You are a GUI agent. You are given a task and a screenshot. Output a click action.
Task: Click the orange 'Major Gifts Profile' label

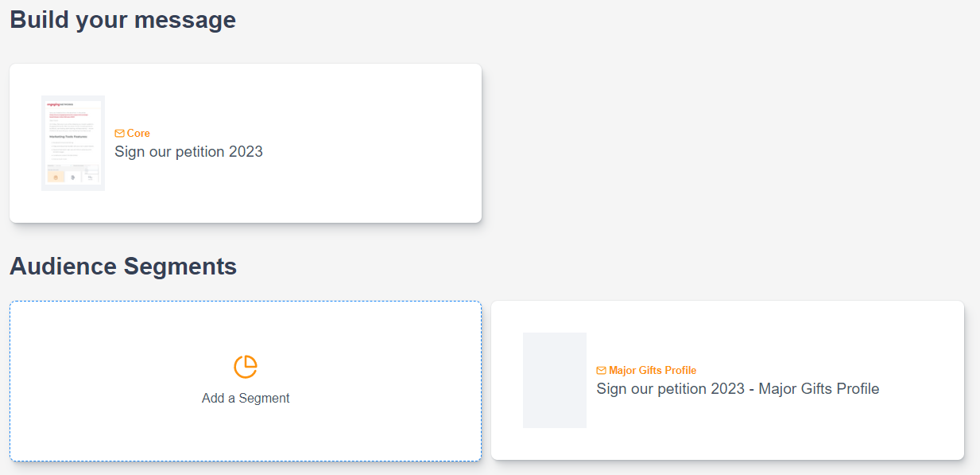click(x=653, y=371)
